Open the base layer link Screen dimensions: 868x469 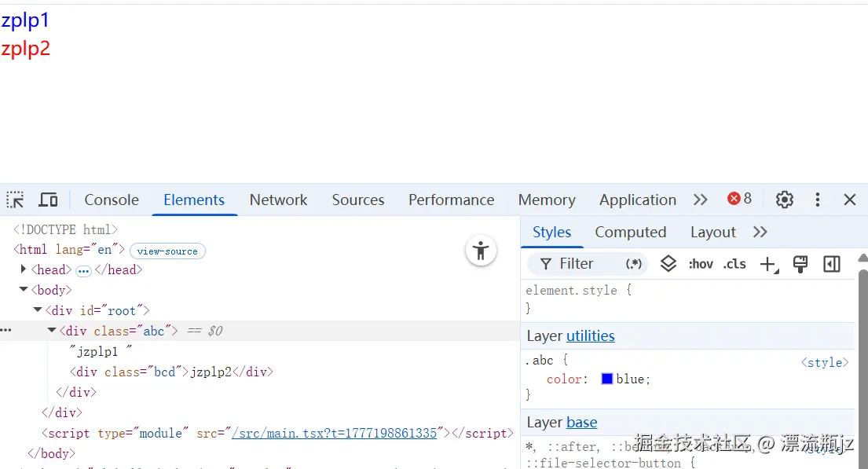pyautogui.click(x=581, y=423)
